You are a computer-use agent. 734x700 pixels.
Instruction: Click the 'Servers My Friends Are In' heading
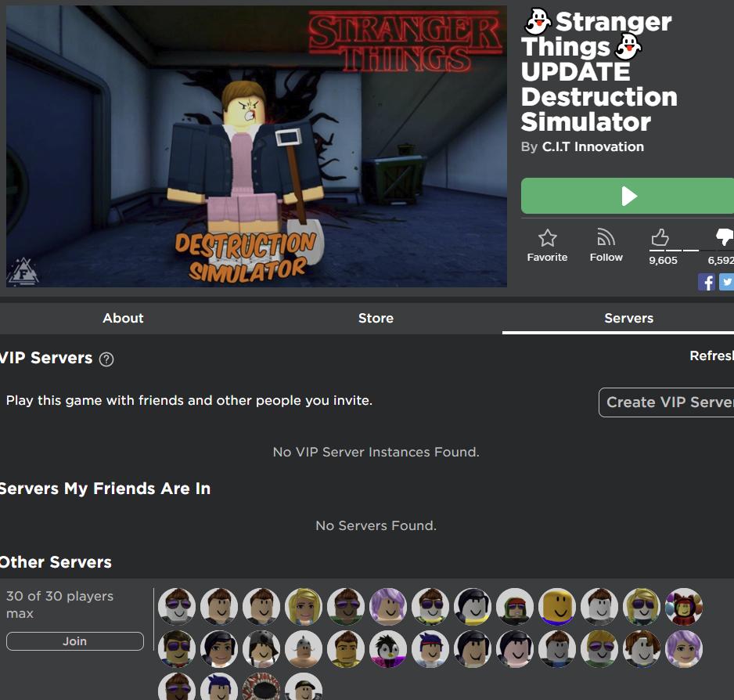pyautogui.click(x=105, y=489)
